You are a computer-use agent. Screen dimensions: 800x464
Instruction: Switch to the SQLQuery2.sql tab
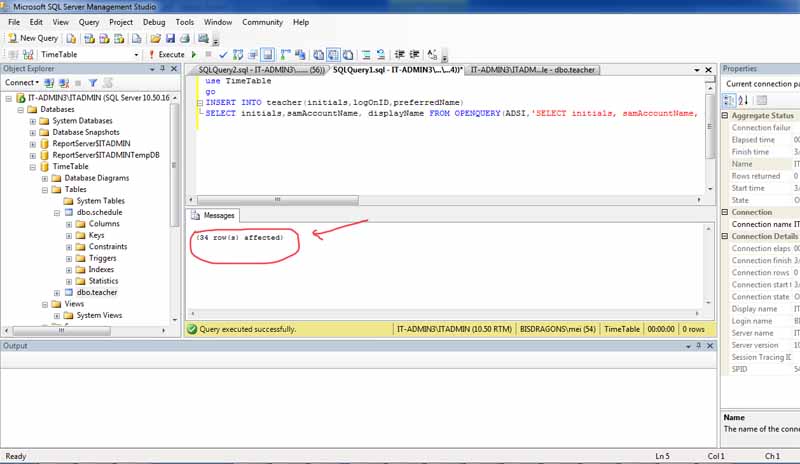(261, 70)
